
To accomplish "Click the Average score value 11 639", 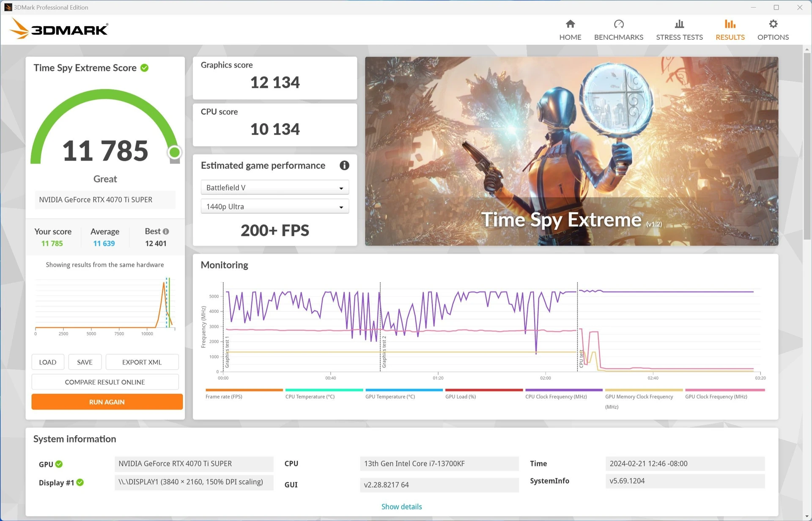I will (104, 244).
